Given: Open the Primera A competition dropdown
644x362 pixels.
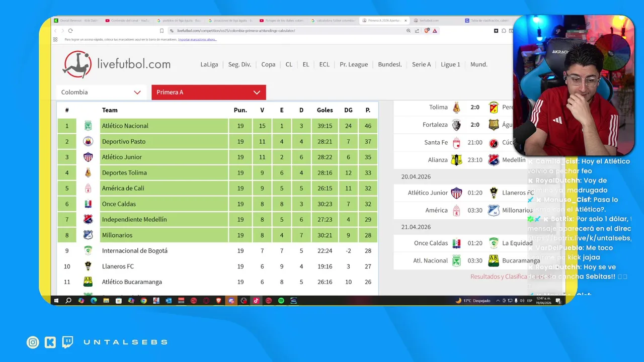Looking at the screenshot, I should click(209, 92).
